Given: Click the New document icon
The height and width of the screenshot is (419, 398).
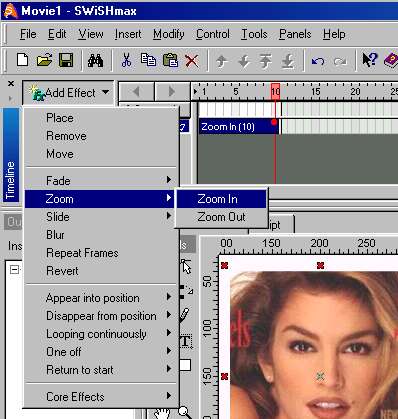Looking at the screenshot, I should [23, 60].
